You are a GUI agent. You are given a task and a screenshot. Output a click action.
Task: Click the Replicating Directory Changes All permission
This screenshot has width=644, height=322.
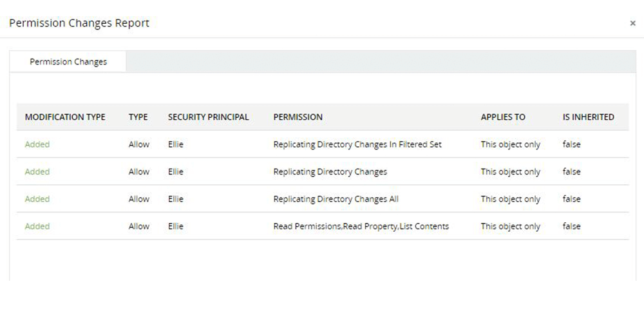[336, 199]
